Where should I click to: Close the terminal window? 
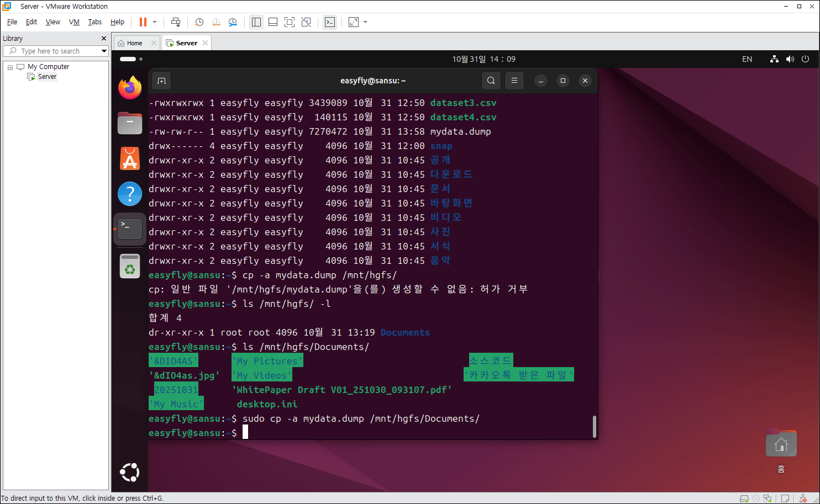(x=585, y=81)
